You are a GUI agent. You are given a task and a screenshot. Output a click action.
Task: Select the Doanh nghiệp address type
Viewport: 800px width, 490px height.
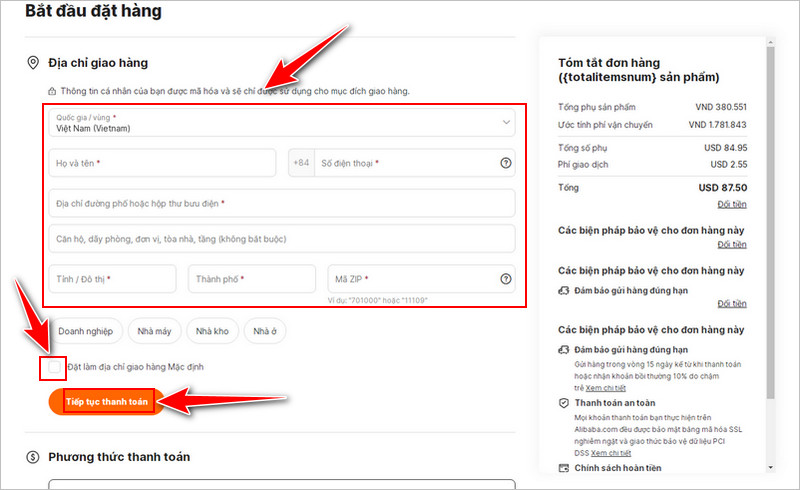point(86,331)
